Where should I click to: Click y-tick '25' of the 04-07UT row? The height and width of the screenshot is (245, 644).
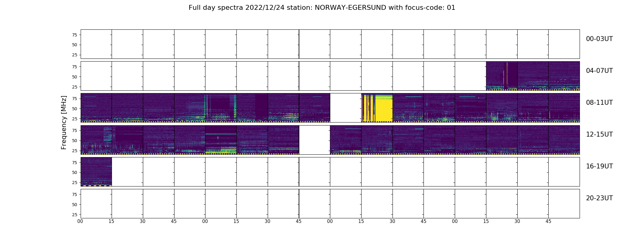75,87
